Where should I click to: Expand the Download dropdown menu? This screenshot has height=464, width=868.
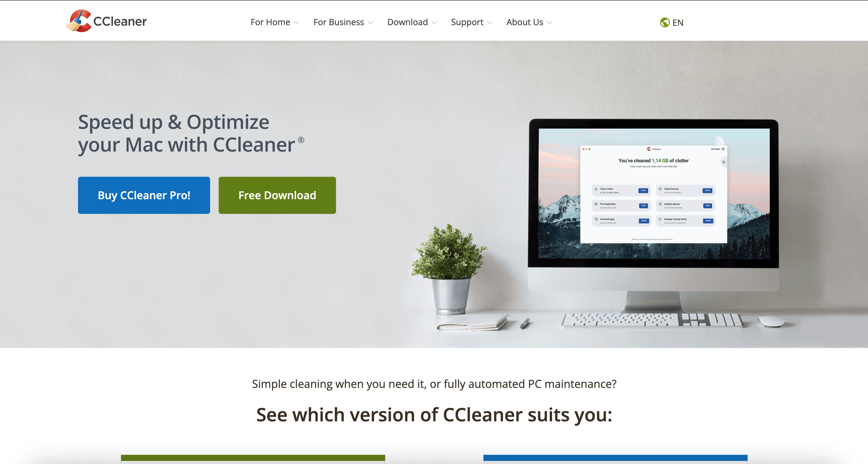[411, 22]
